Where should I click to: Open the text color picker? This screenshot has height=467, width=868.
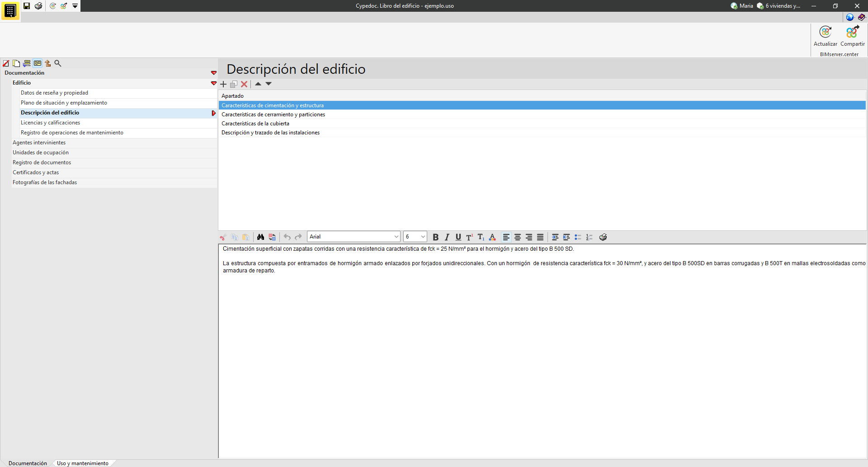(492, 237)
